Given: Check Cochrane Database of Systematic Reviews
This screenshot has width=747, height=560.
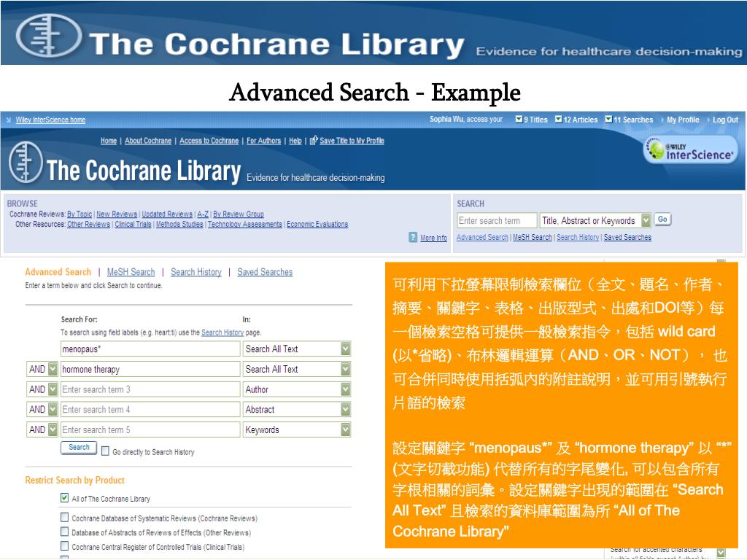Looking at the screenshot, I should pyautogui.click(x=65, y=517).
